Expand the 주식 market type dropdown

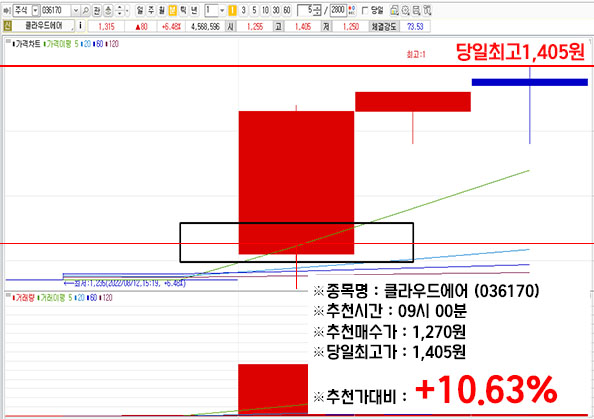[x=36, y=11]
